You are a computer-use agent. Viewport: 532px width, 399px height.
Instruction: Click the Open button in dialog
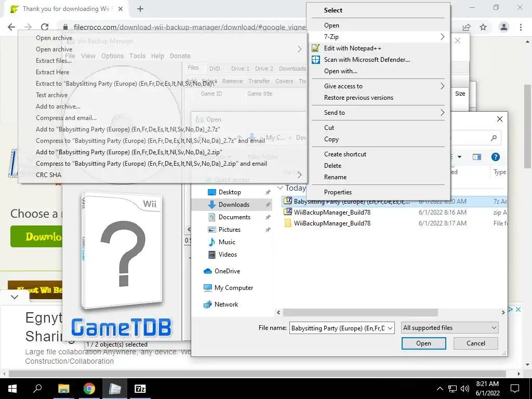[423, 343]
